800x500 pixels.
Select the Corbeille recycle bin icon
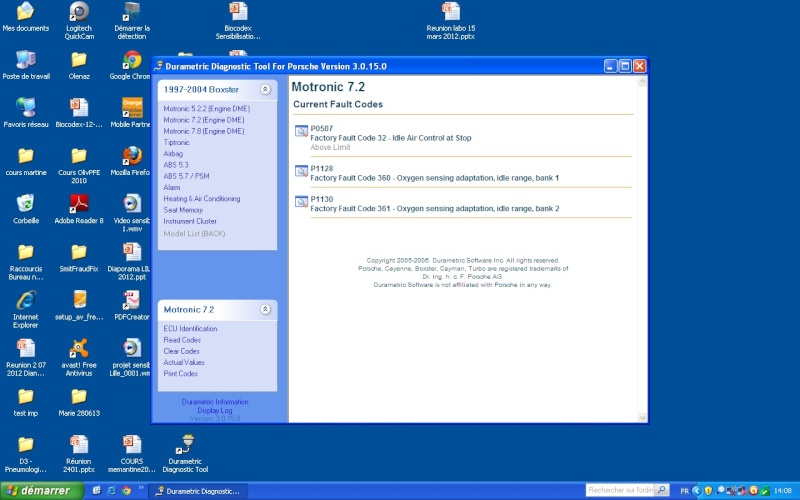pos(26,209)
